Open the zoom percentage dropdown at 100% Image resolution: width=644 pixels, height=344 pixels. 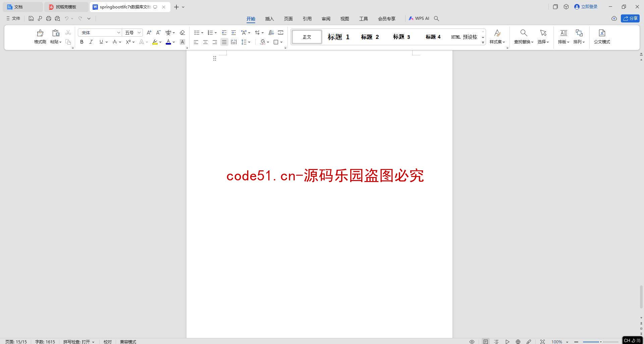(x=567, y=342)
